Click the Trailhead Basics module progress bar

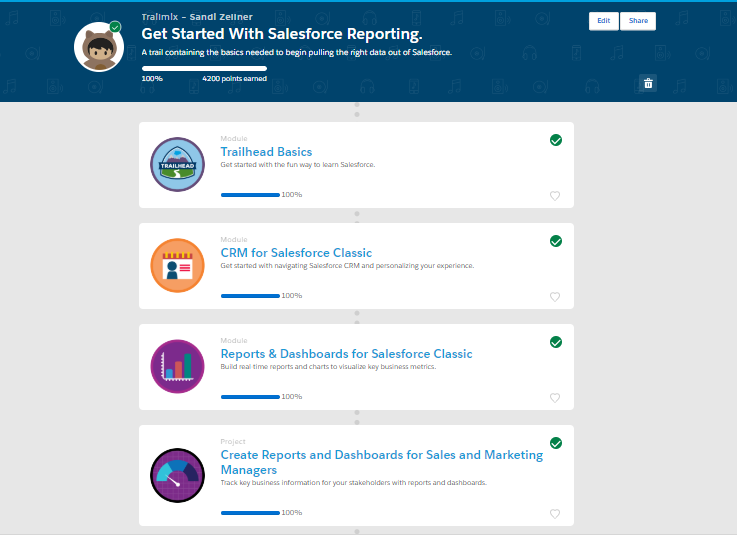[x=250, y=195]
